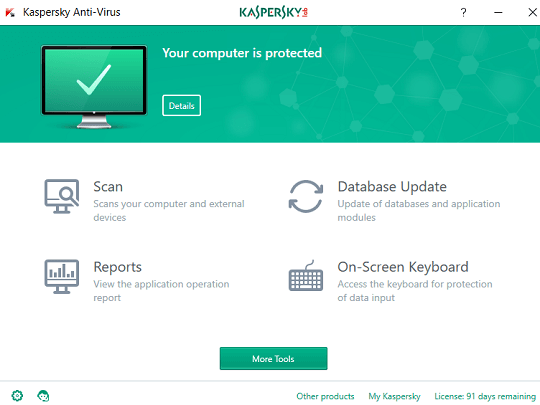Open the Reports bar chart icon
Screen dimensions: 540x405
click(62, 277)
